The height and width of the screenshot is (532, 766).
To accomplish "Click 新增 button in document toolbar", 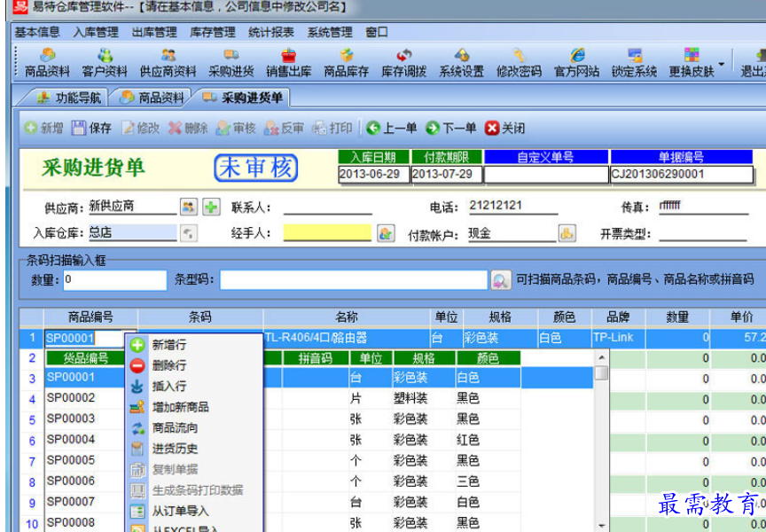I will 43,128.
